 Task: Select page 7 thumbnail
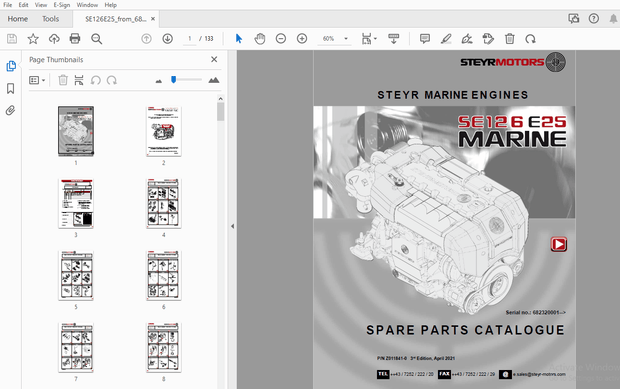click(x=76, y=347)
